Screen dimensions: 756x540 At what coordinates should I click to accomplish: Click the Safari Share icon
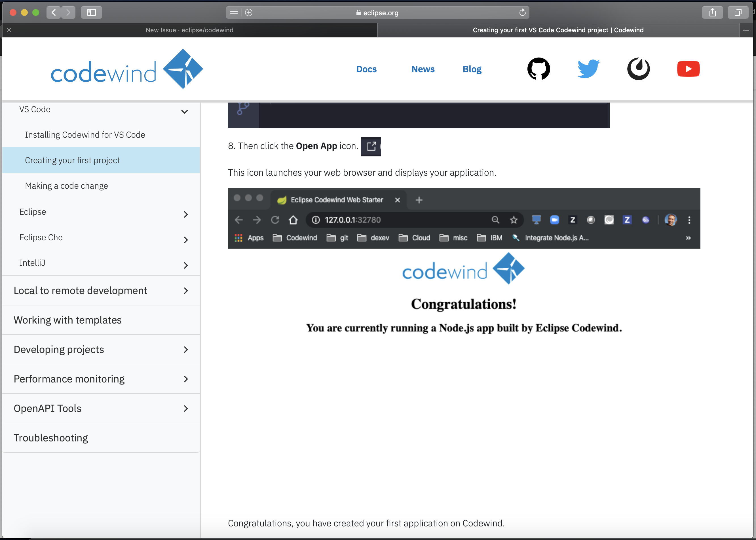click(712, 13)
